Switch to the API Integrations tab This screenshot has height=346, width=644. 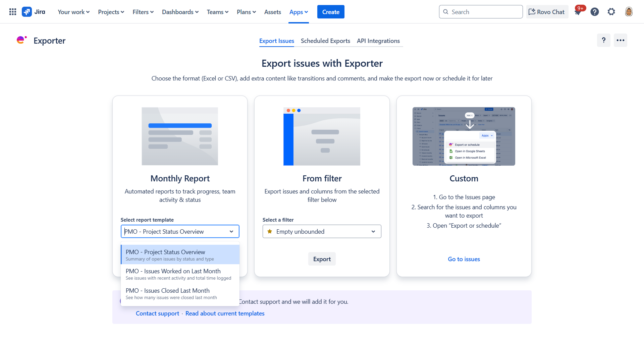[378, 41]
